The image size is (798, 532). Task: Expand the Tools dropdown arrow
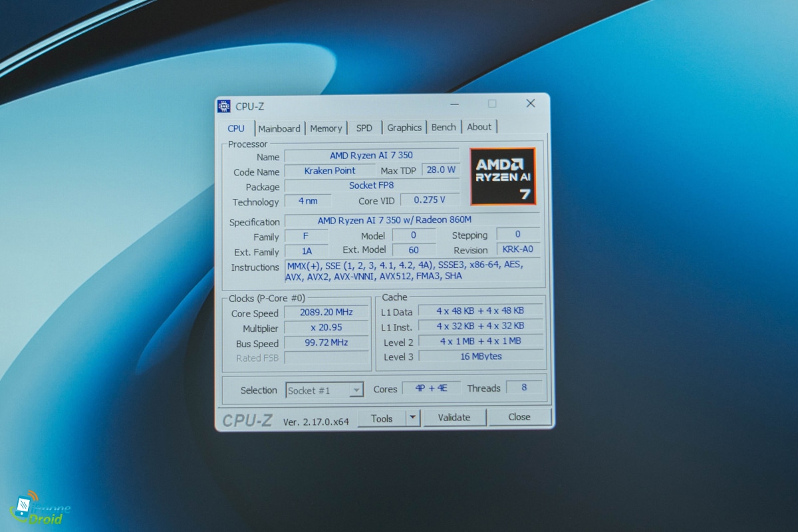click(413, 418)
